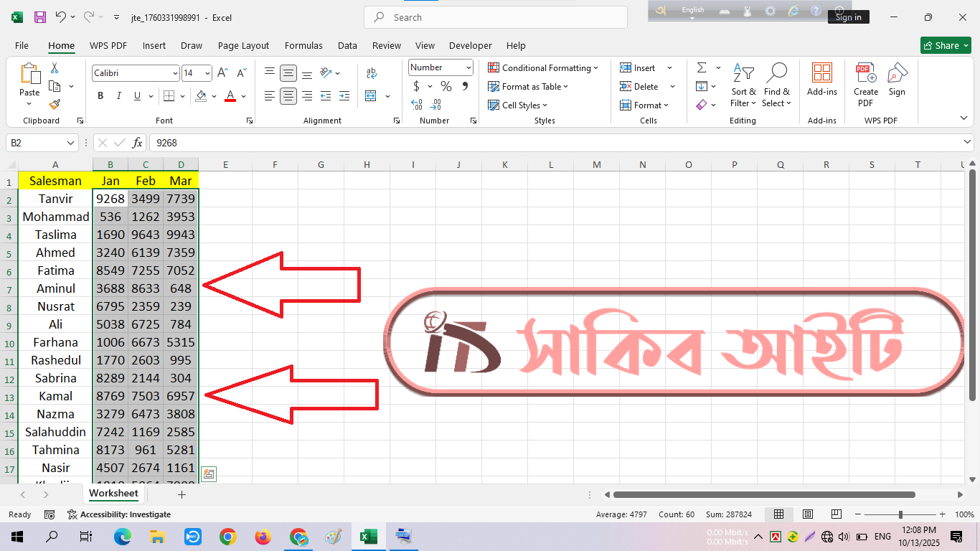Image resolution: width=980 pixels, height=551 pixels.
Task: Open the Formulas ribbon tab
Action: coord(303,45)
